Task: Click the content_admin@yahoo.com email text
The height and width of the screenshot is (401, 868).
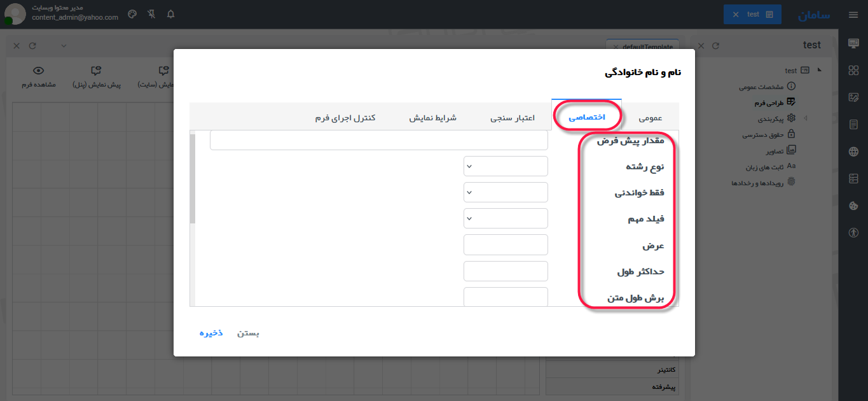Action: tap(75, 18)
